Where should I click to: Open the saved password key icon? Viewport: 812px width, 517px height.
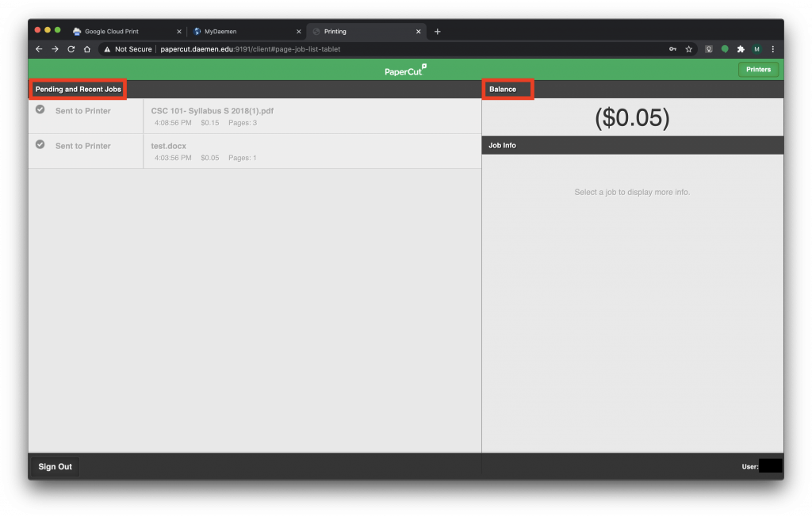(672, 49)
